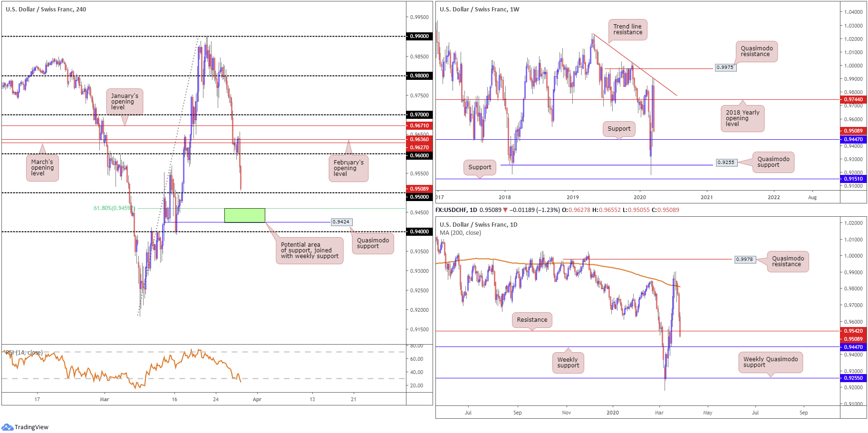Screen dimensions: 868x433
Task: Click the weekly Quasimodo support callout
Action: [773, 162]
